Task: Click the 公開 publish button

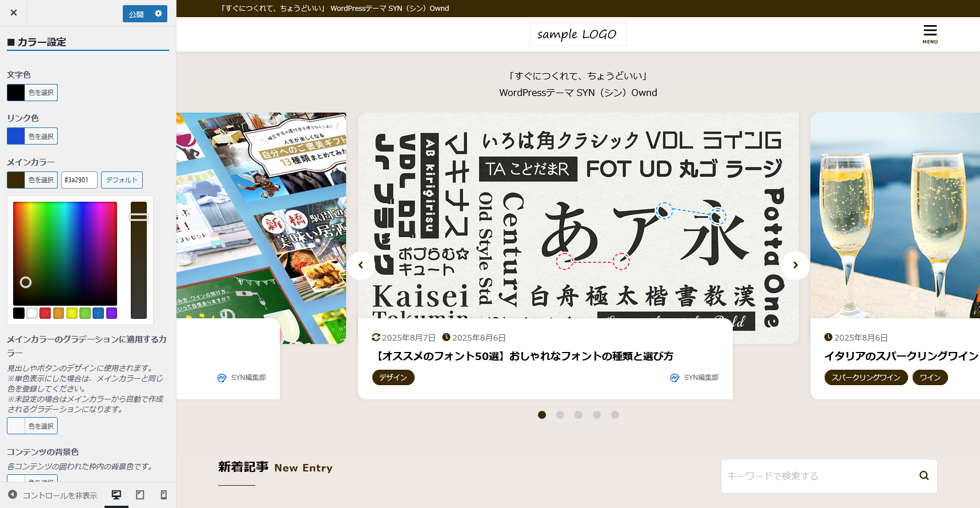Action: coord(136,14)
